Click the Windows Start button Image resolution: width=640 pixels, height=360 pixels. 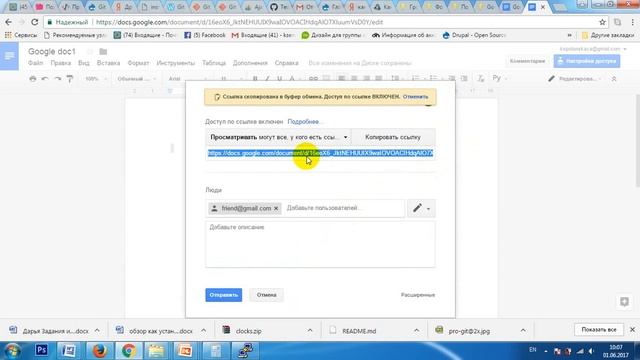[12, 350]
